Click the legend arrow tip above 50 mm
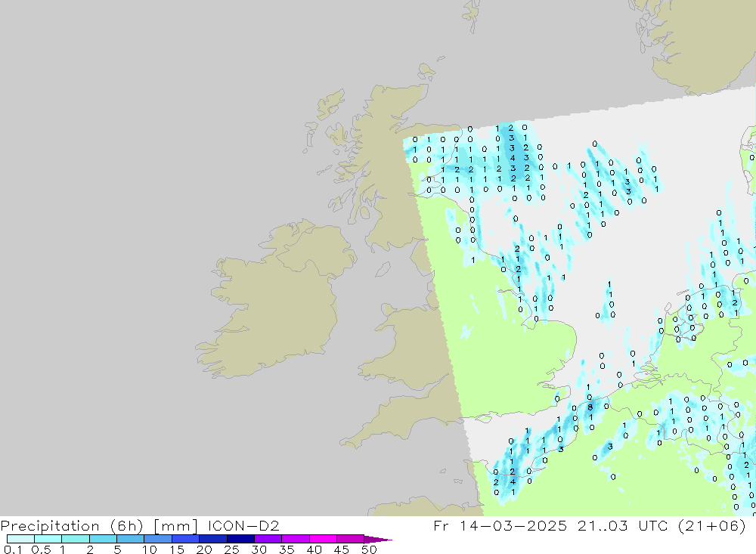The width and height of the screenshot is (756, 554). pos(378,540)
